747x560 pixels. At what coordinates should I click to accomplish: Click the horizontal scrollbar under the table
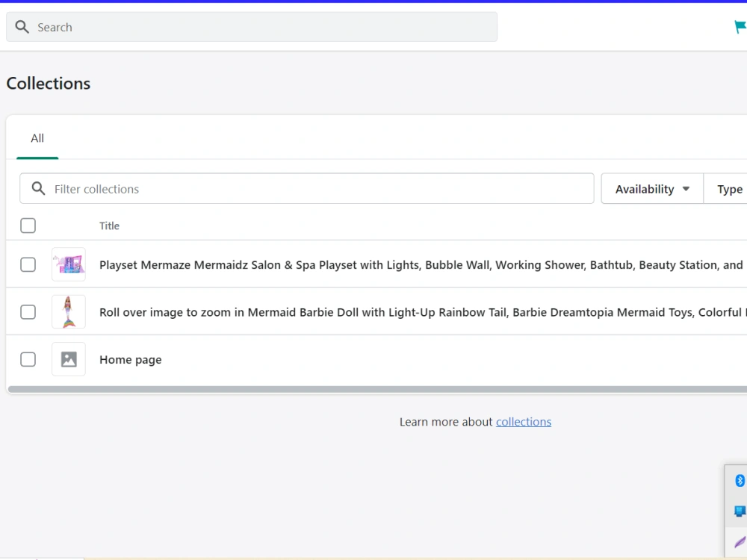click(377, 390)
